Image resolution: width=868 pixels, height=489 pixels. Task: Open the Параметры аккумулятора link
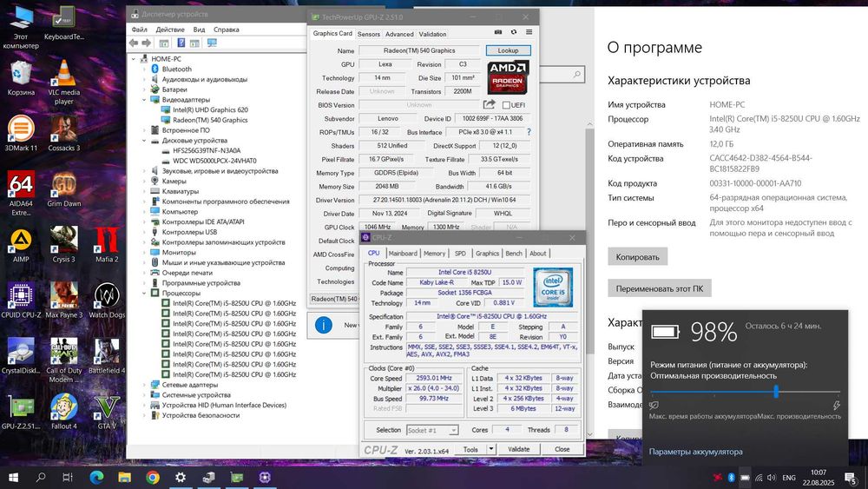pyautogui.click(x=696, y=452)
